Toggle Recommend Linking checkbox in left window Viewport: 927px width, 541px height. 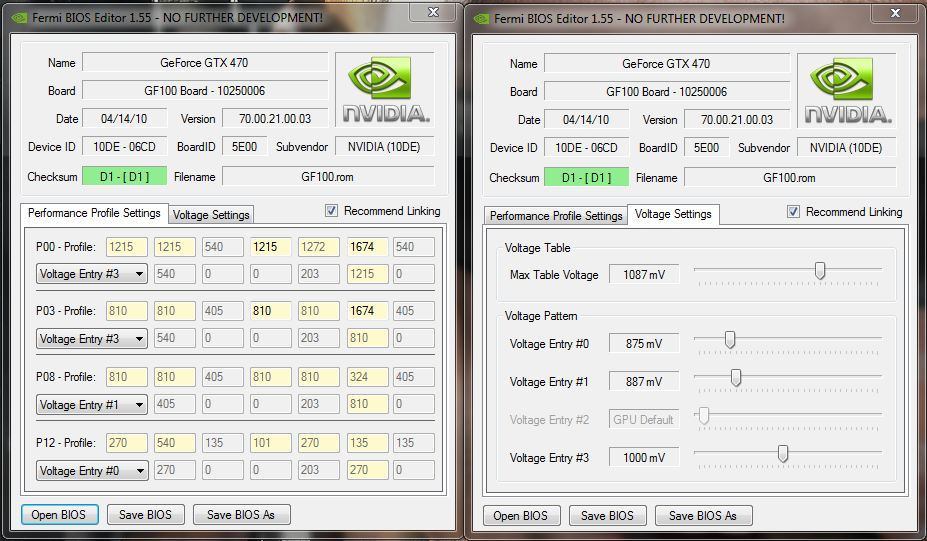(332, 210)
